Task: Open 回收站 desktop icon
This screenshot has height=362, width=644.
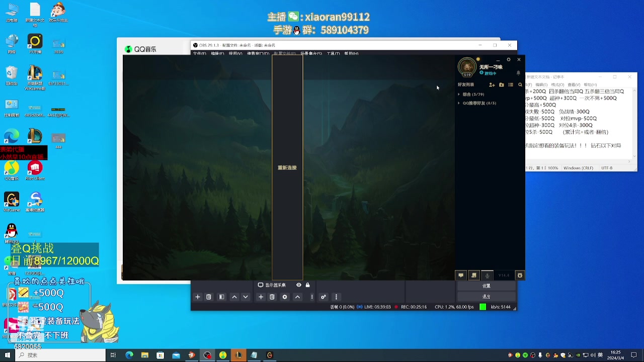Action: click(x=11, y=76)
